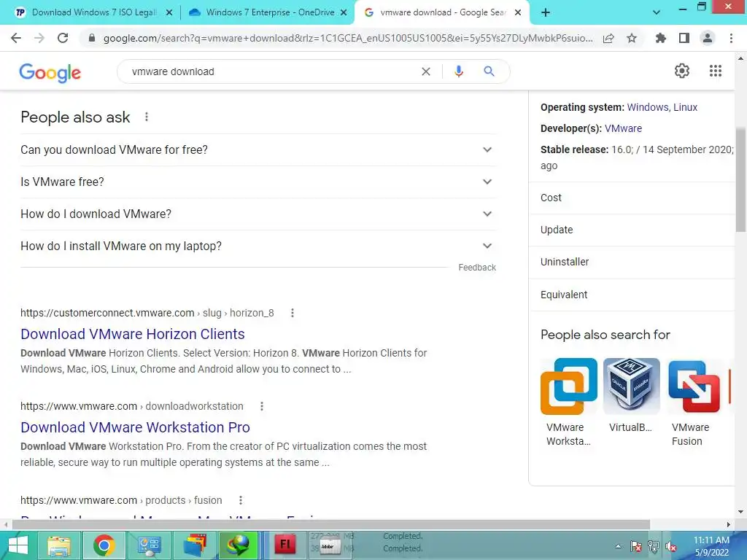The height and width of the screenshot is (560, 747).
Task: Open the Google apps grid
Action: click(x=716, y=71)
